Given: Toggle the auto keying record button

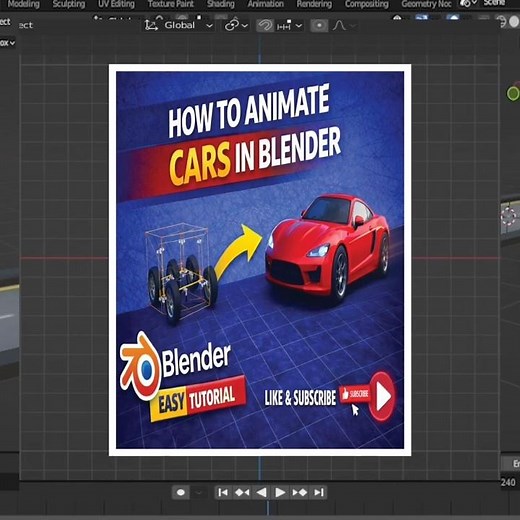Looking at the screenshot, I should click(181, 492).
